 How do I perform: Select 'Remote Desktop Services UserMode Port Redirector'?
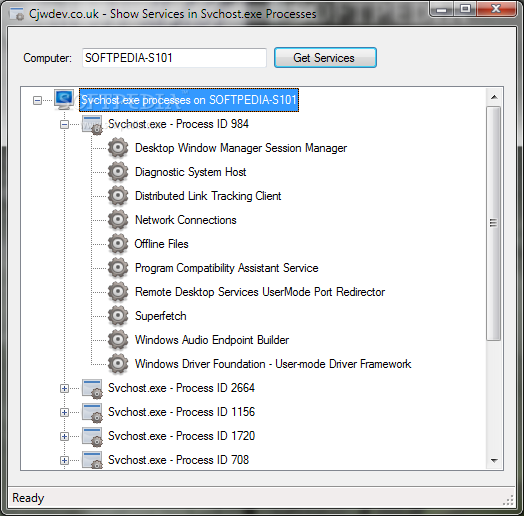[260, 292]
